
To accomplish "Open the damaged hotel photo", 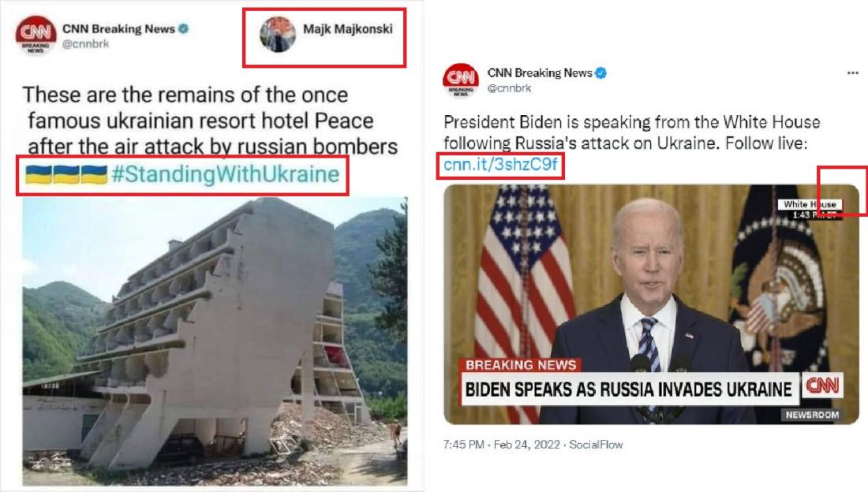I will click(215, 341).
